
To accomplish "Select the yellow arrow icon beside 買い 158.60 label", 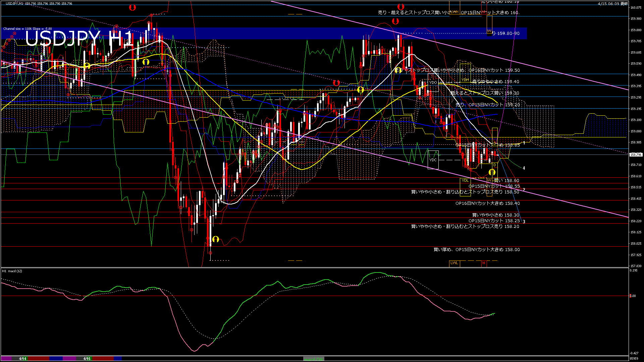I will [x=492, y=172].
